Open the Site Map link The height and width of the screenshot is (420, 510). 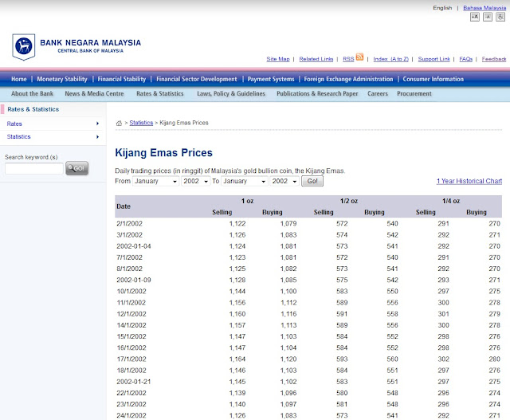[x=278, y=59]
